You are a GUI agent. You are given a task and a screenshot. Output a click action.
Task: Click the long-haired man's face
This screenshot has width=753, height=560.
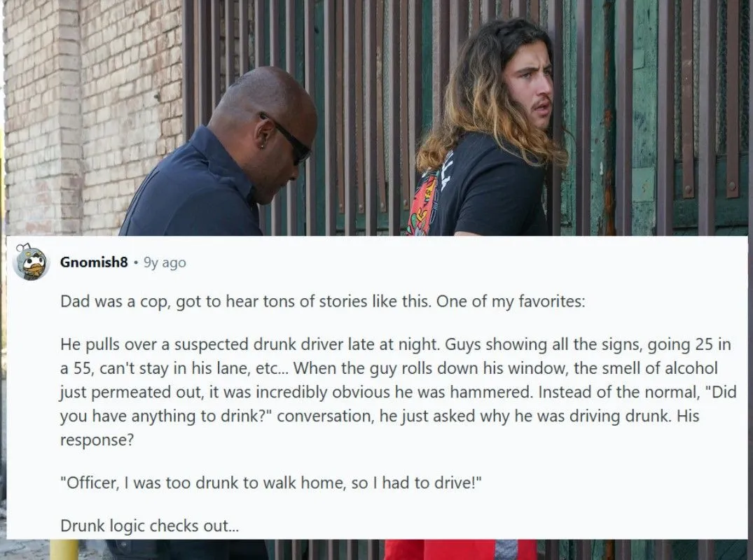(x=528, y=92)
